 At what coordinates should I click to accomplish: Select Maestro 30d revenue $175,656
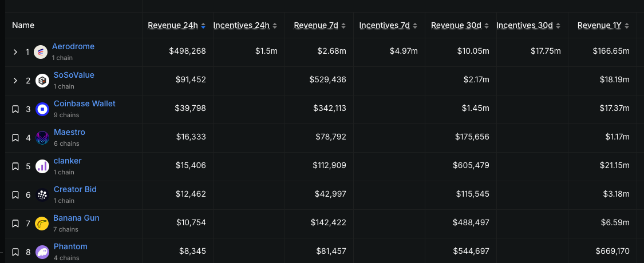point(472,137)
